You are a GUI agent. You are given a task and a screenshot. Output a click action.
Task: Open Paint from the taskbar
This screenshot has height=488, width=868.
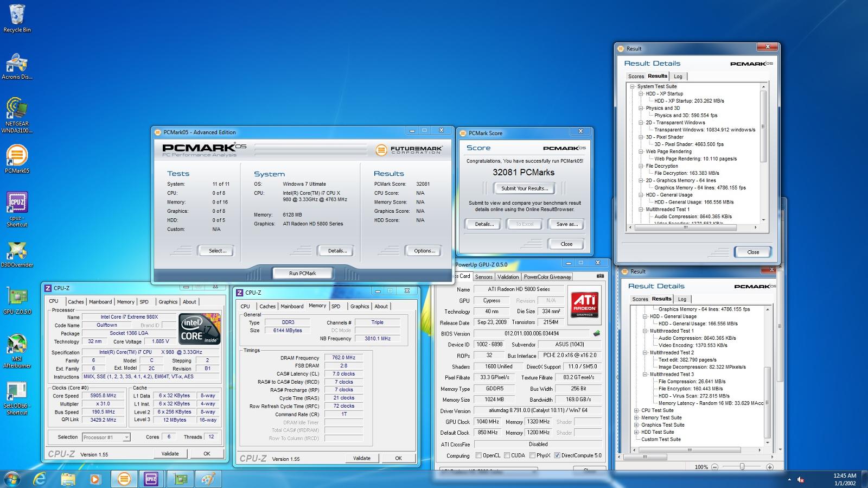pyautogui.click(x=208, y=479)
